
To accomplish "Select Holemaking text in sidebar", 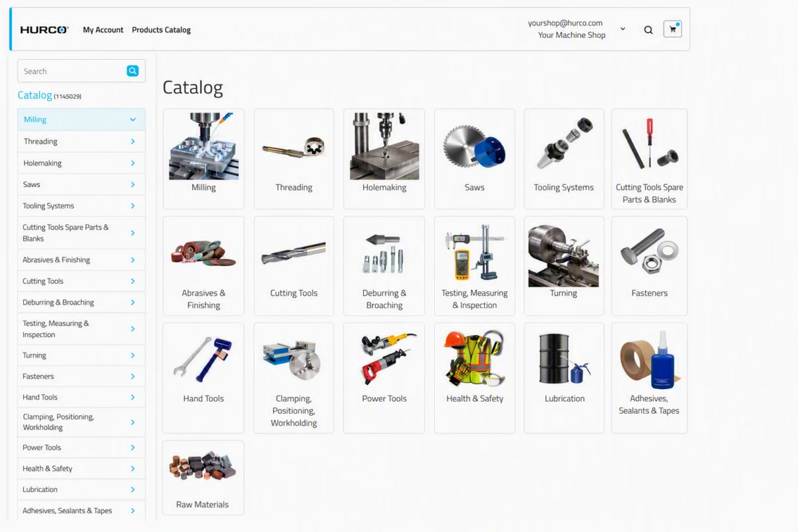I will point(43,163).
